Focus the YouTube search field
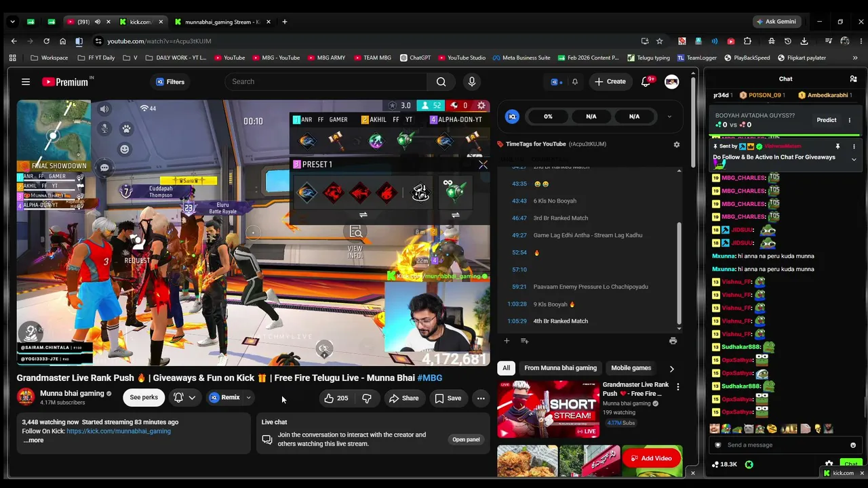 click(x=325, y=82)
